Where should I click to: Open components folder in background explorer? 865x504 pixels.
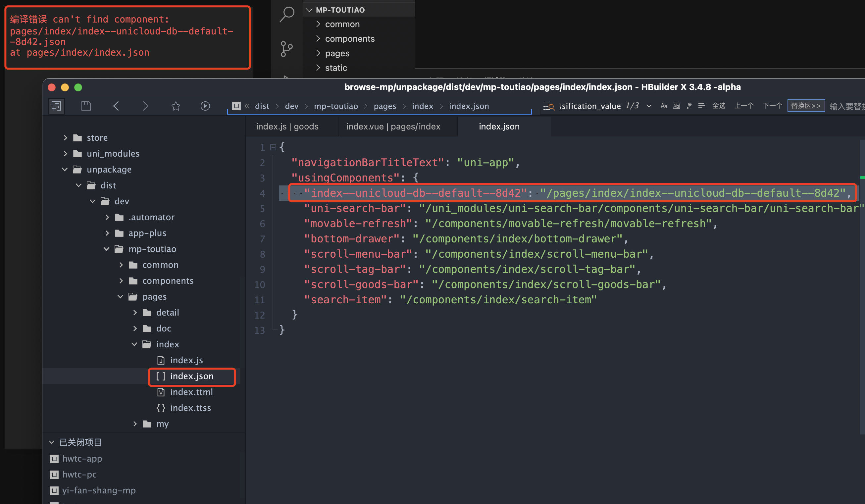tap(350, 38)
